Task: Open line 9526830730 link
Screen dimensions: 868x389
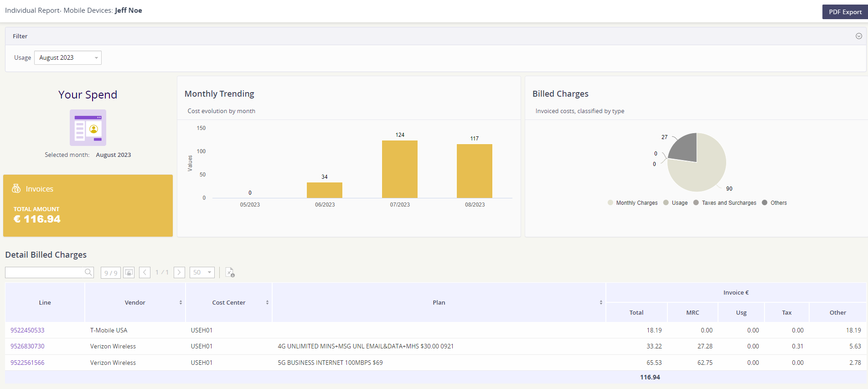Action: pyautogui.click(x=27, y=346)
